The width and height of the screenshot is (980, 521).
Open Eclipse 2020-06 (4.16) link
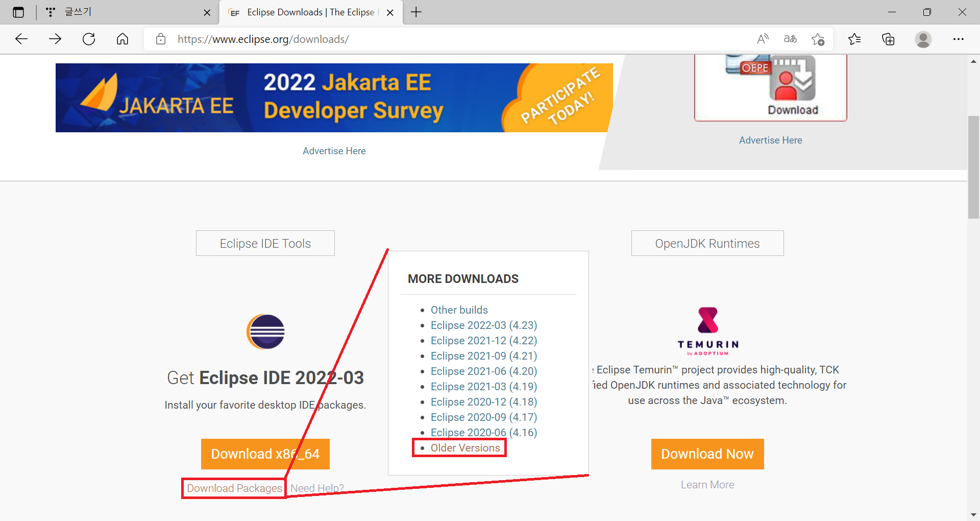pos(484,433)
